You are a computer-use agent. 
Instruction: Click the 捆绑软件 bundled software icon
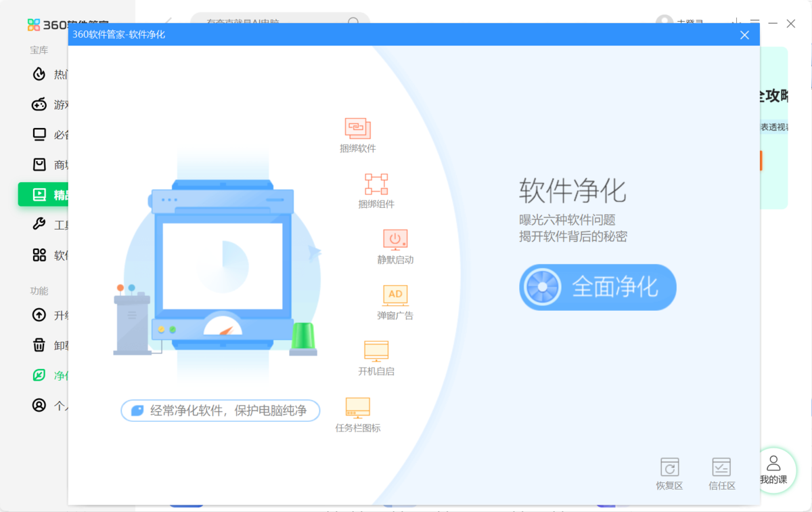point(358,128)
